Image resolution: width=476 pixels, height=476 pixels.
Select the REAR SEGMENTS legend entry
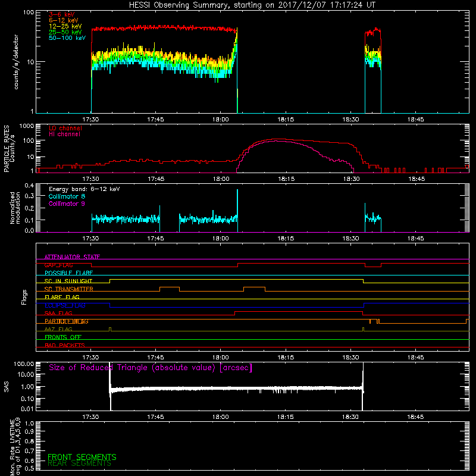click(x=80, y=464)
